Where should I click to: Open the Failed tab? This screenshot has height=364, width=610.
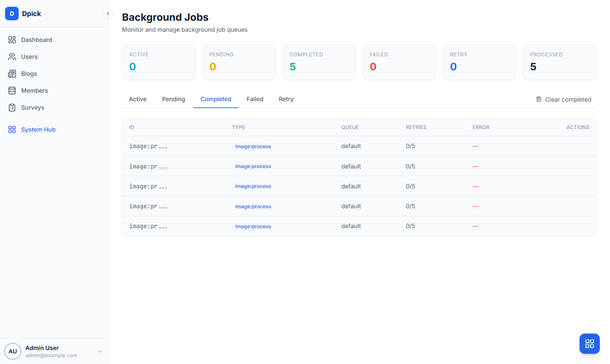click(x=255, y=99)
